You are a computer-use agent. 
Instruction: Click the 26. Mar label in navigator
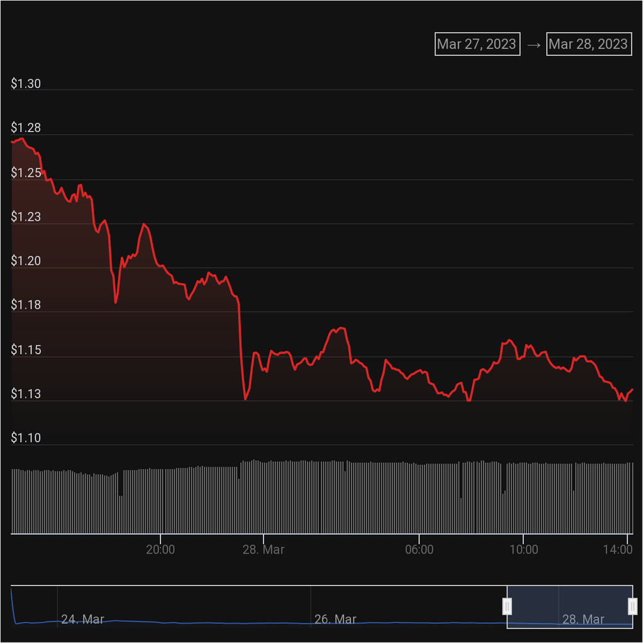(336, 619)
